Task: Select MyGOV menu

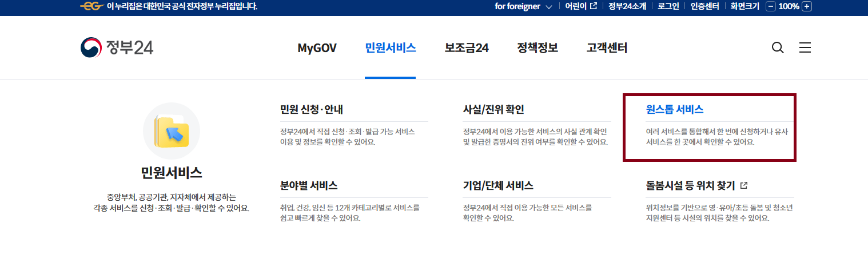Action: [x=317, y=48]
